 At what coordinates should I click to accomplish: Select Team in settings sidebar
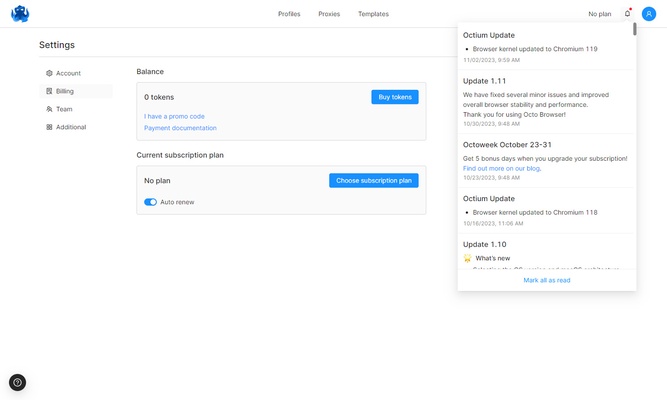(x=76, y=109)
